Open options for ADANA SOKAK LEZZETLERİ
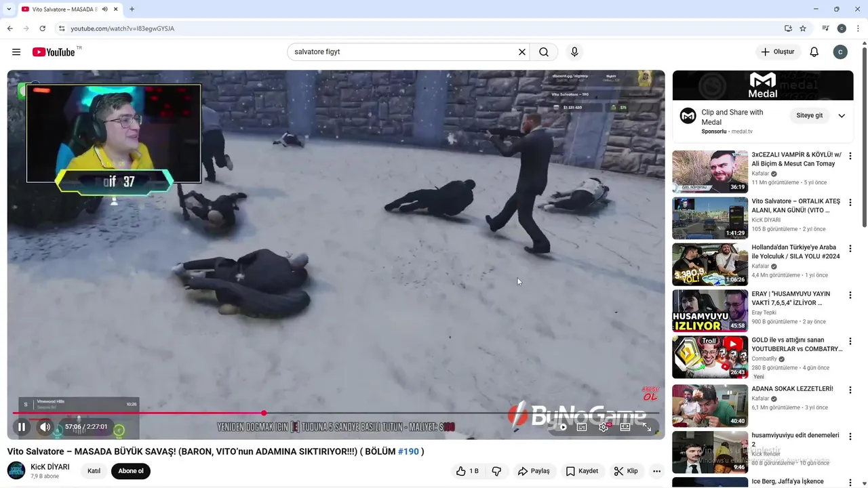Screen dimensions: 868x488 [850, 390]
